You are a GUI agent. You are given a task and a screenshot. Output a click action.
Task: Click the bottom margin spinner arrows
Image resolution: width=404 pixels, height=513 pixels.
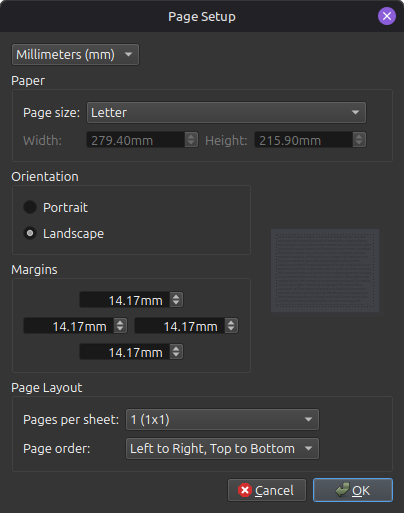tap(176, 352)
